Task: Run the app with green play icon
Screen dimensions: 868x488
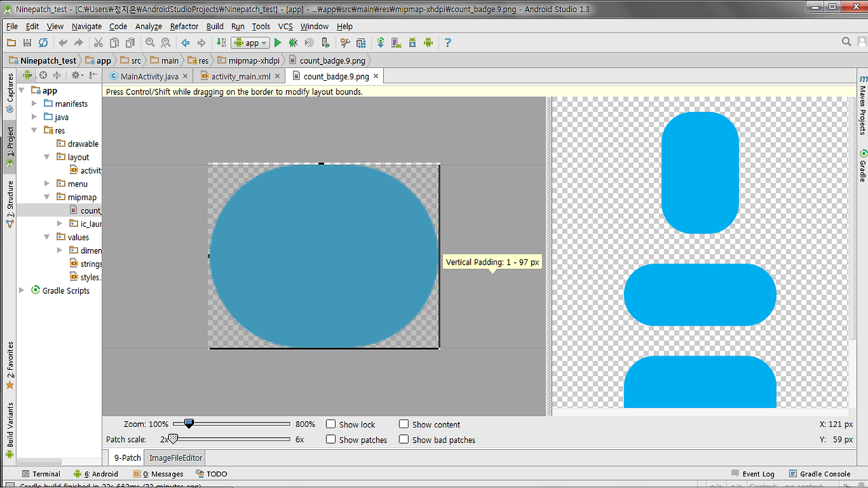Action: (277, 43)
